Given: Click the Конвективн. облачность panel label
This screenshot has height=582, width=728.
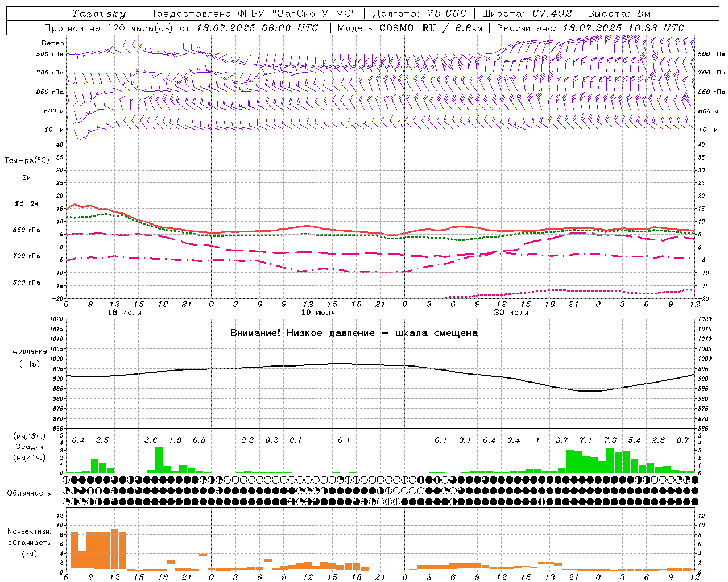Looking at the screenshot, I should click(29, 537).
